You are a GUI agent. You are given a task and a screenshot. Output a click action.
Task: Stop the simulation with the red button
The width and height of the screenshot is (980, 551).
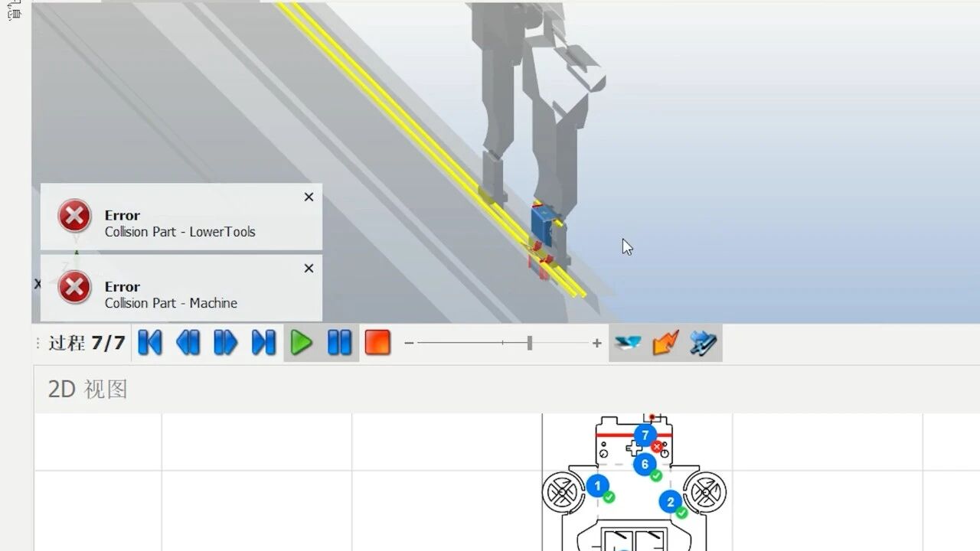point(377,342)
